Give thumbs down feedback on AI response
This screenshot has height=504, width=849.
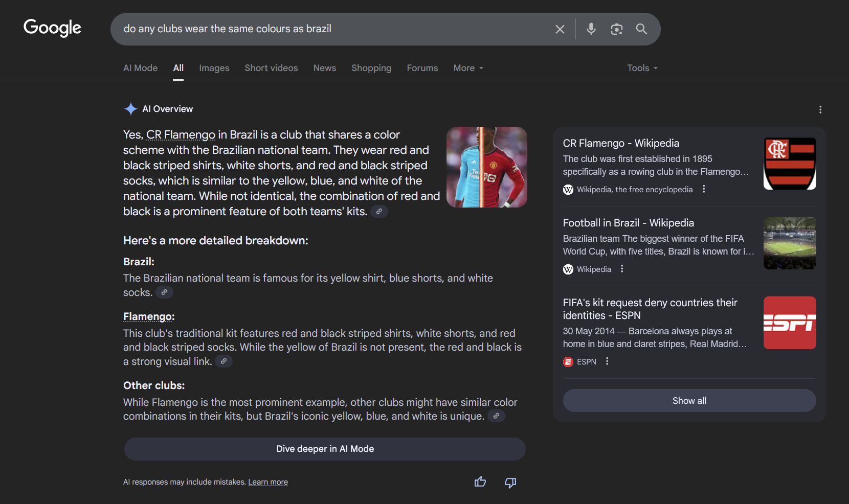click(510, 482)
